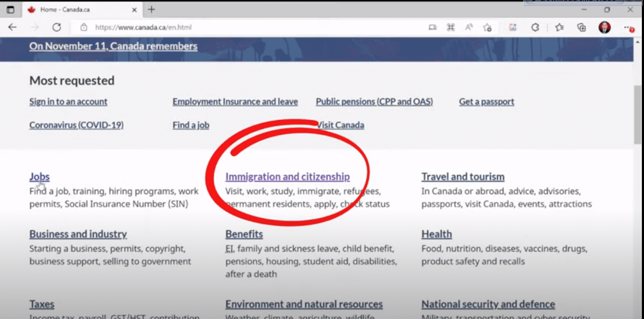
Task: View site security info lock icon
Action: pyautogui.click(x=83, y=28)
